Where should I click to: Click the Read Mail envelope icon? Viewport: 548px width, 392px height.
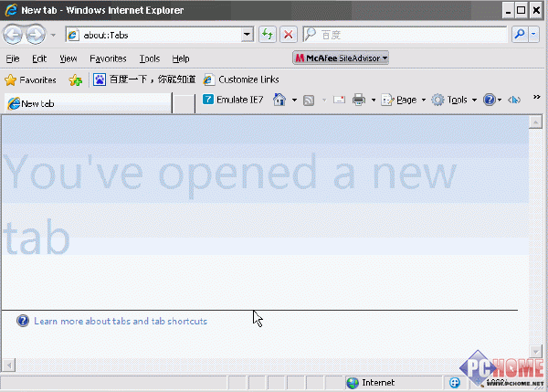tap(339, 100)
